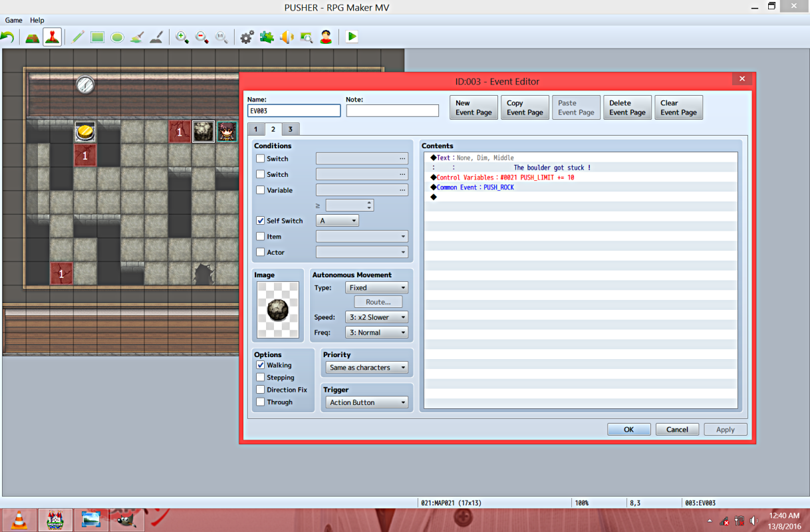810x532 pixels.
Task: Start Playtest with green play icon
Action: pos(352,37)
